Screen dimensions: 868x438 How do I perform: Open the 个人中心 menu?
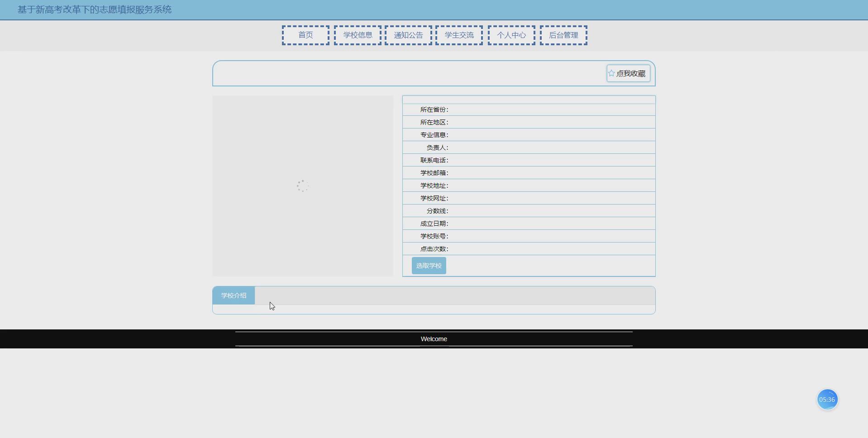(511, 35)
